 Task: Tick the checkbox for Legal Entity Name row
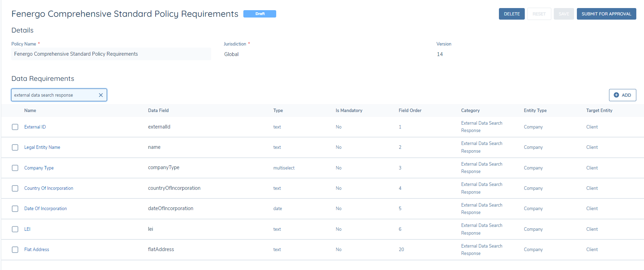15,147
